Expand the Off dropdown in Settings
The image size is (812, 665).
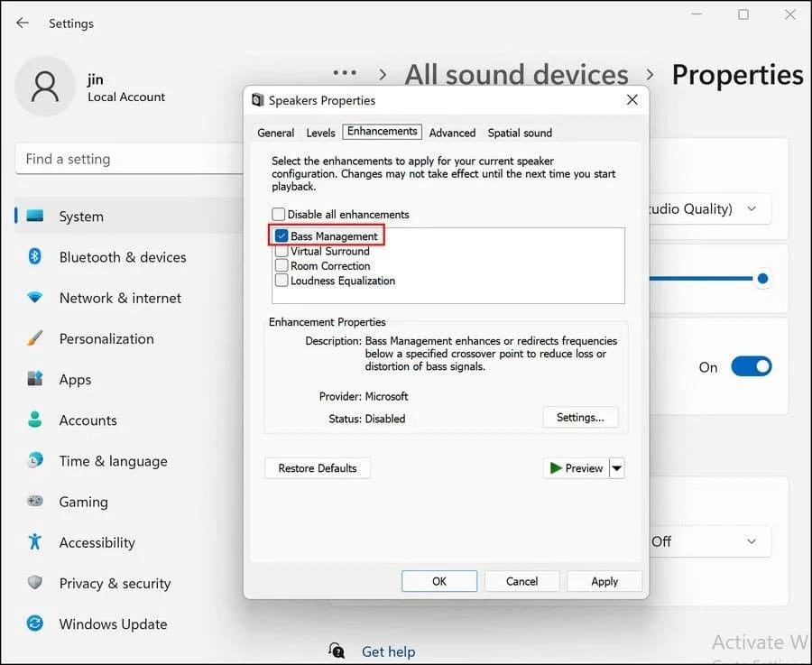coord(708,541)
